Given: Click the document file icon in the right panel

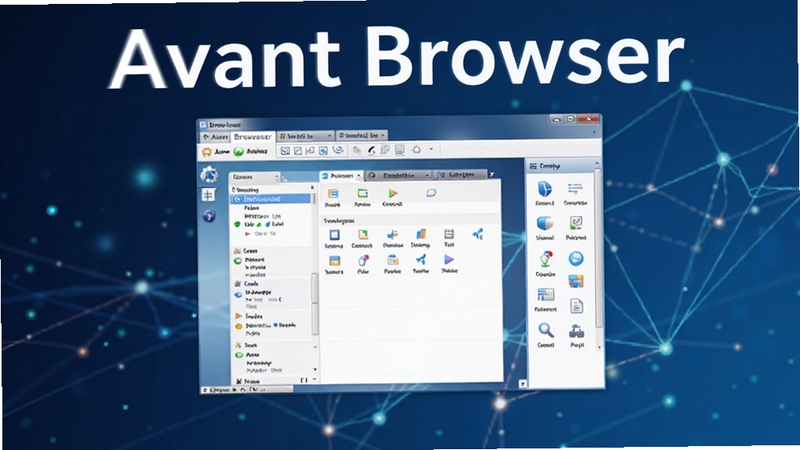Looking at the screenshot, I should pos(577,306).
